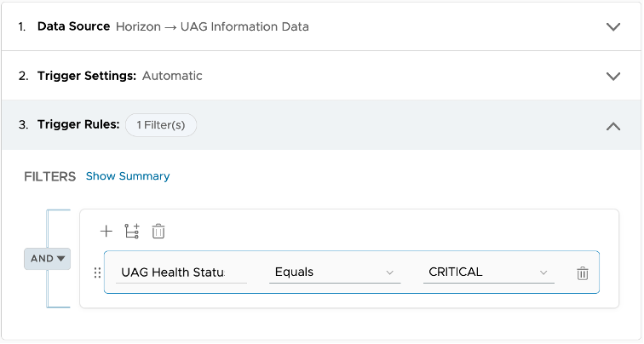Select the Trigger Settings step title

coord(86,76)
